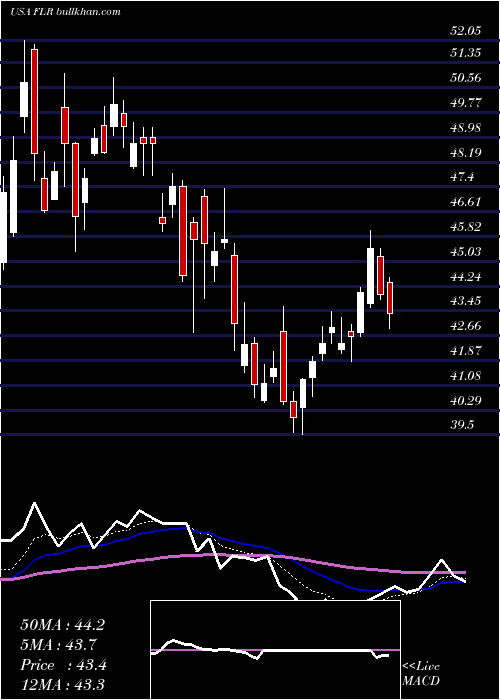The height and width of the screenshot is (700, 500).
Task: Click the 47.4 price axis label
Action: pos(462,177)
